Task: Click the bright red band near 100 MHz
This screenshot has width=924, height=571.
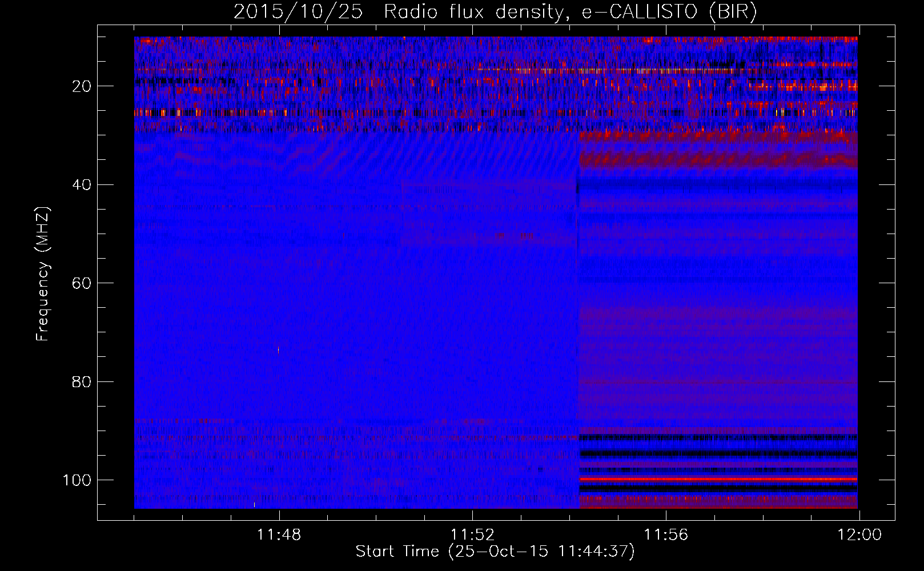Action: [718, 479]
